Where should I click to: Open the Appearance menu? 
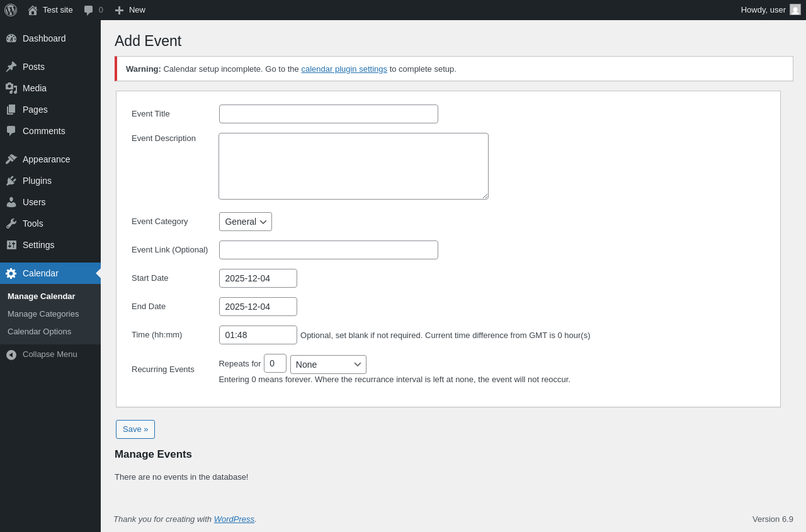point(50,159)
